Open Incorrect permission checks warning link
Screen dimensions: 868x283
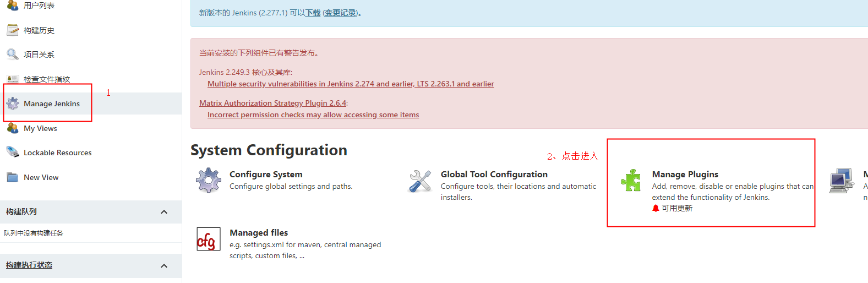pyautogui.click(x=313, y=115)
